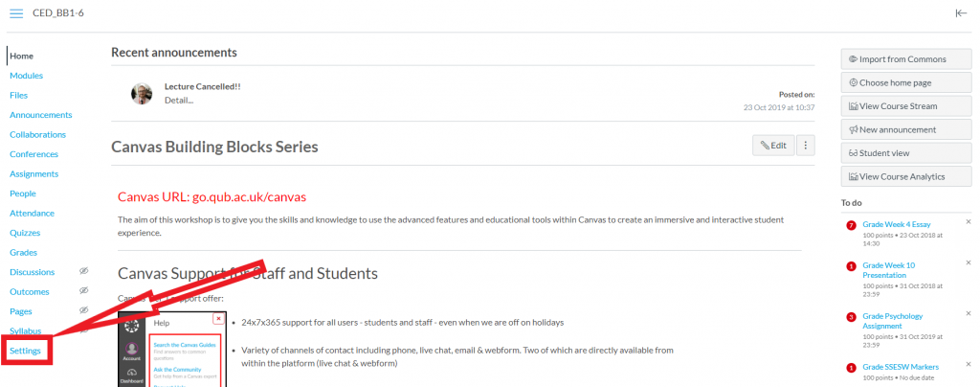Open Settings in the course navigation
The height and width of the screenshot is (387, 980).
pos(25,351)
